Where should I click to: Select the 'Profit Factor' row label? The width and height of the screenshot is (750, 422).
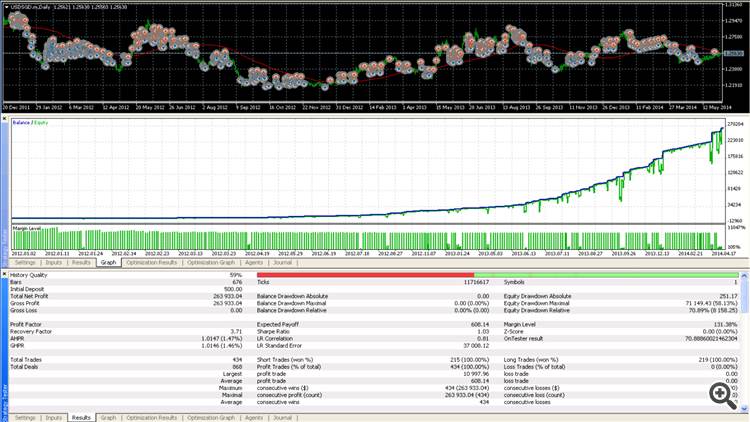tap(25, 324)
